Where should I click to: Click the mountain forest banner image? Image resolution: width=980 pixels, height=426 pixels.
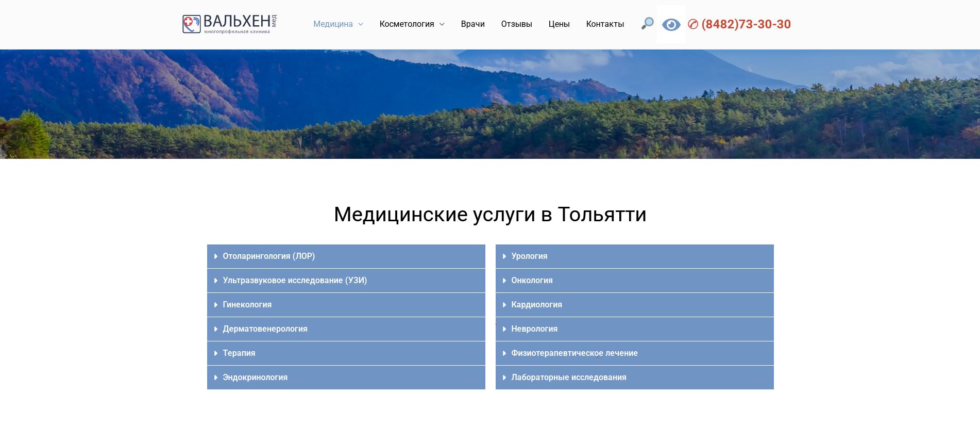(x=490, y=104)
